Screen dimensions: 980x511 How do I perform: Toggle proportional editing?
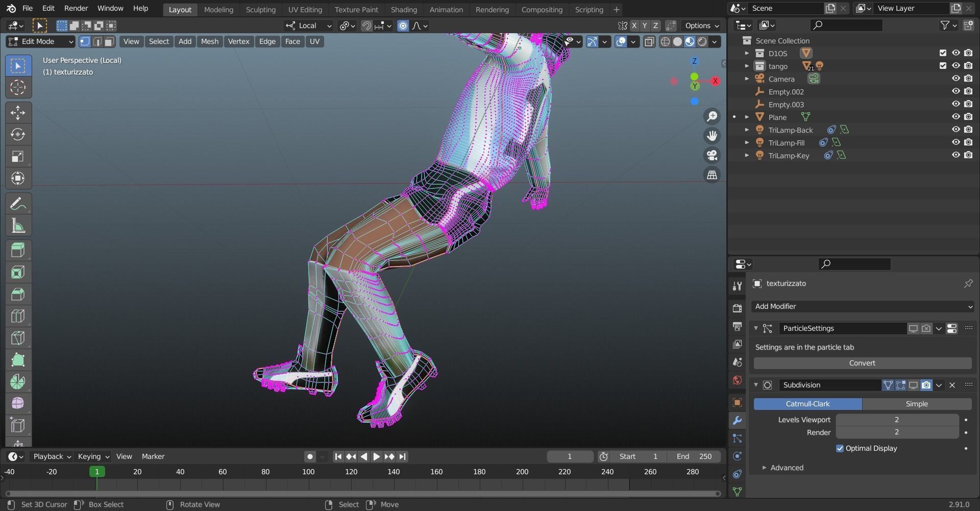point(403,26)
